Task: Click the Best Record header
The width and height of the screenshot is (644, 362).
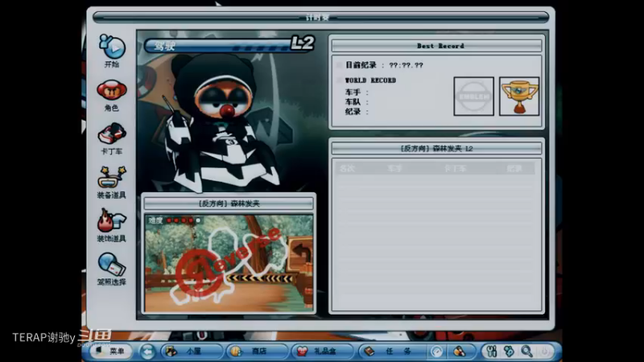Action: tap(436, 46)
